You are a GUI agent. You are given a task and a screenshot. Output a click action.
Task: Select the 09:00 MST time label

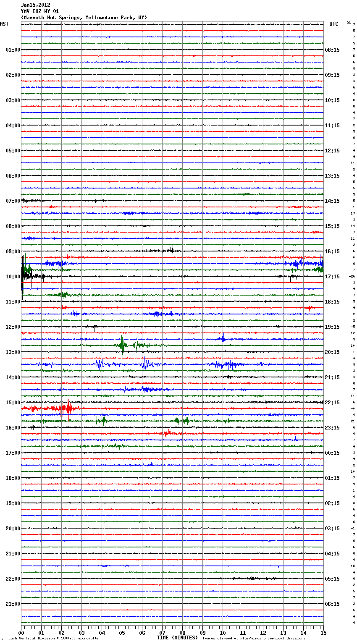tap(13, 251)
